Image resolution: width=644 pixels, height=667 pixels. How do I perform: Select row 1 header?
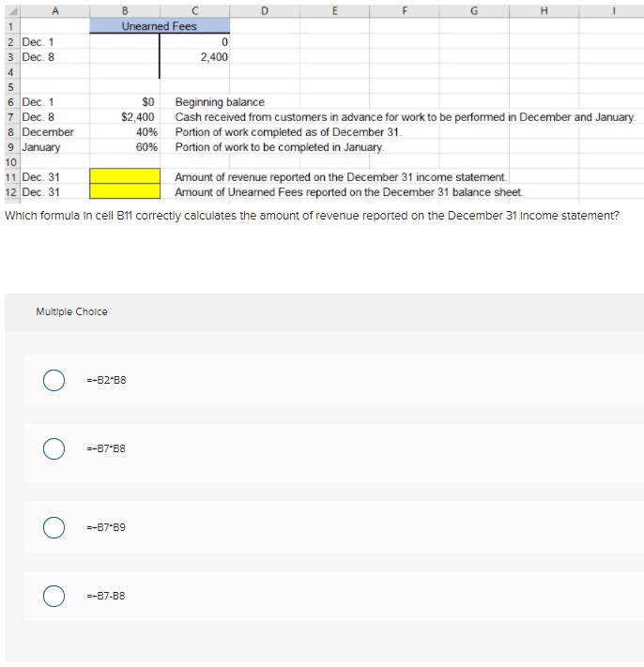[x=12, y=26]
